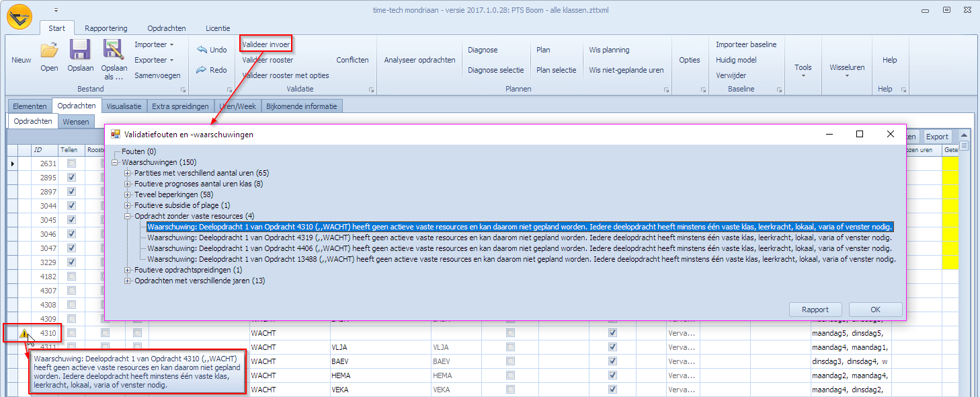The height and width of the screenshot is (397, 980).
Task: Expand Foutieve prognoses aantal uren klas node
Action: (x=128, y=184)
